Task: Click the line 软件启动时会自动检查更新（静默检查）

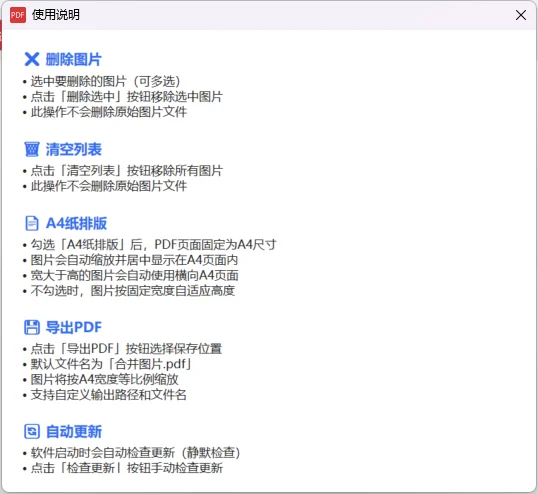Action: click(x=135, y=453)
